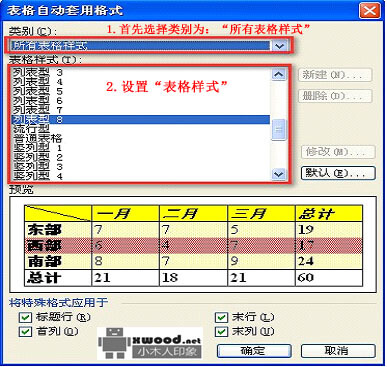Screen dimensions: 387x367
Task: Toggle the 末行(L) checkbox
Action: coord(221,317)
